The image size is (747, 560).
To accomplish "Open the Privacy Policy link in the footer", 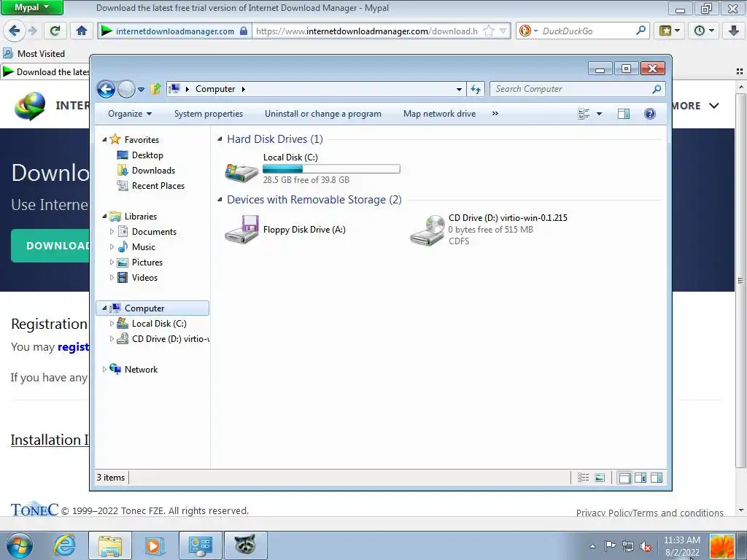I will click(x=604, y=513).
